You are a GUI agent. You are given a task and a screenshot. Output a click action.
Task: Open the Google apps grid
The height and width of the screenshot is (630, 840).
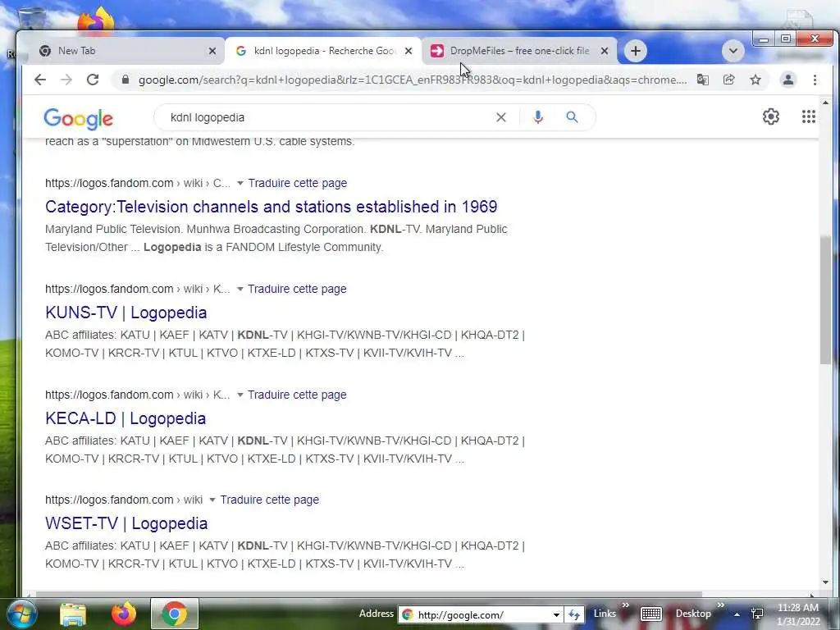pyautogui.click(x=808, y=116)
